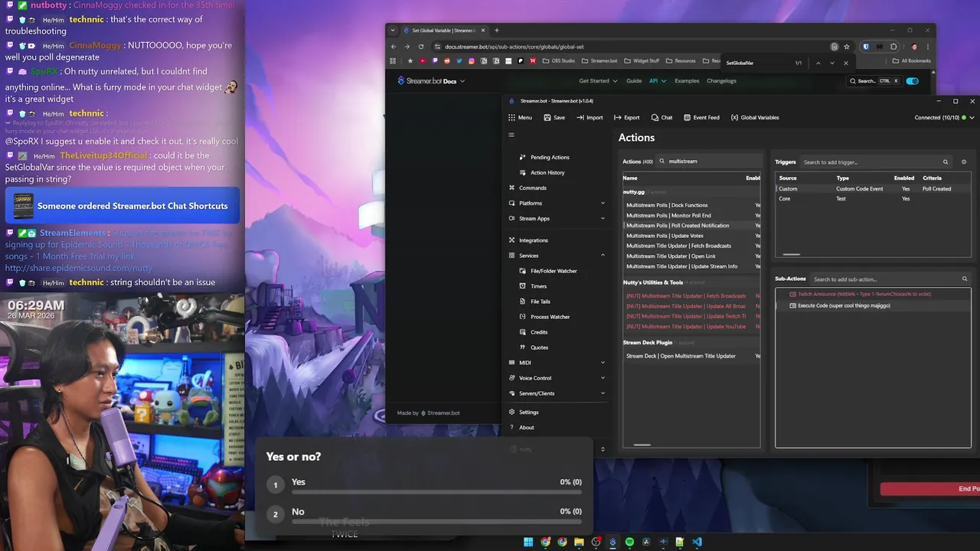Viewport: 980px width, 551px height.
Task: Toggle the docs dark mode switch
Action: click(x=912, y=81)
